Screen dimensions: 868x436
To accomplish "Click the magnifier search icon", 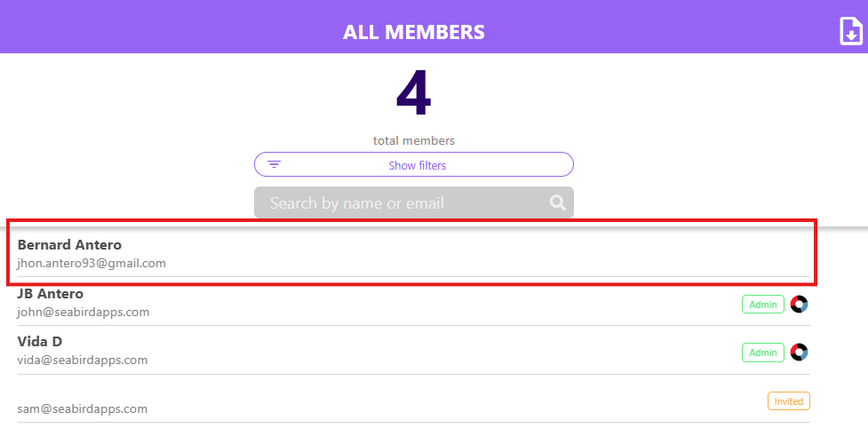I will click(x=557, y=202).
